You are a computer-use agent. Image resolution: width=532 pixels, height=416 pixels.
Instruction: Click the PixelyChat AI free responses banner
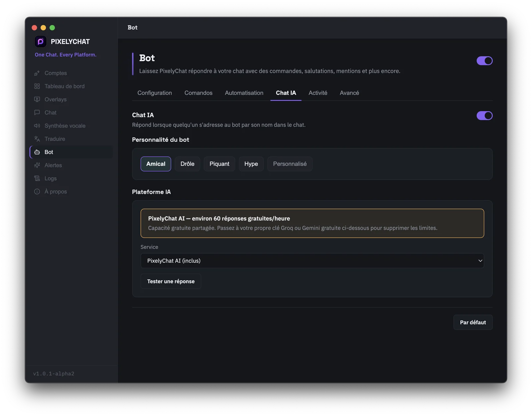click(312, 223)
